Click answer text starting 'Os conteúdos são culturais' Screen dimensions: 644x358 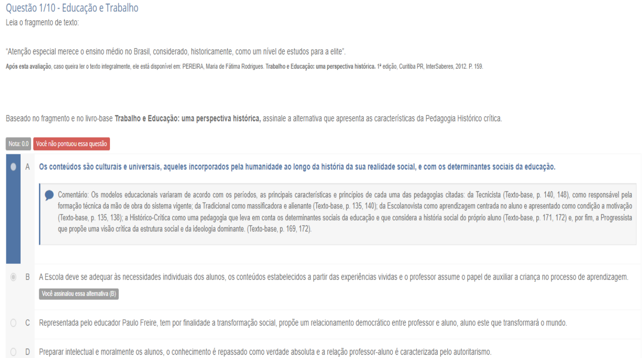pos(297,167)
